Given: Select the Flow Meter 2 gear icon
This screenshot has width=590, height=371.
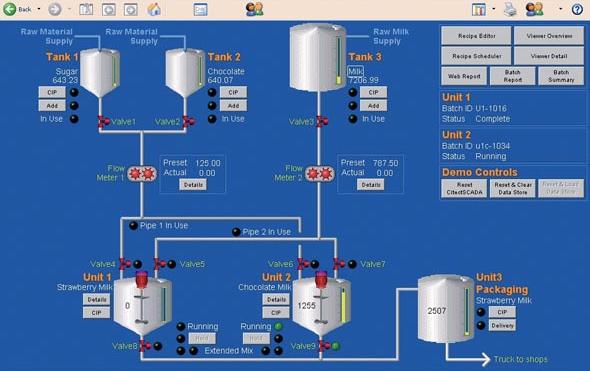Looking at the screenshot, I should click(319, 173).
